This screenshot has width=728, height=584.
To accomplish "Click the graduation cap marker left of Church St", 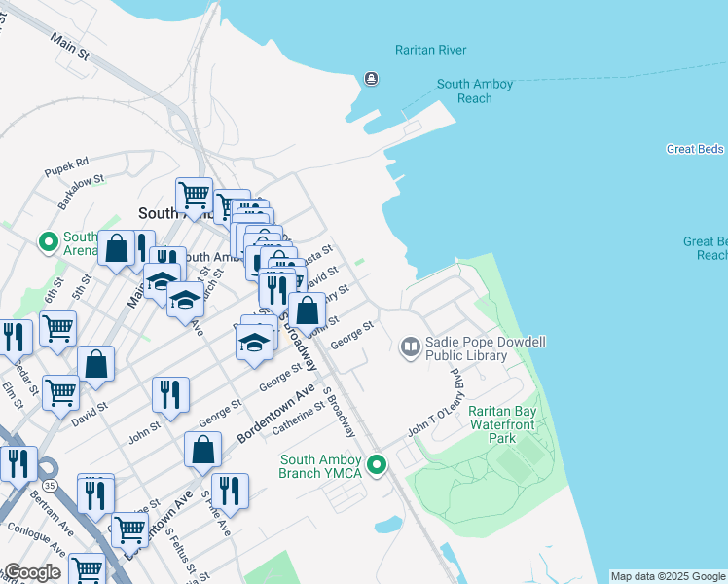I will coord(162,282).
